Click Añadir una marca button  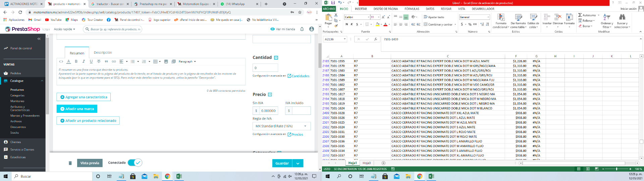(77, 109)
